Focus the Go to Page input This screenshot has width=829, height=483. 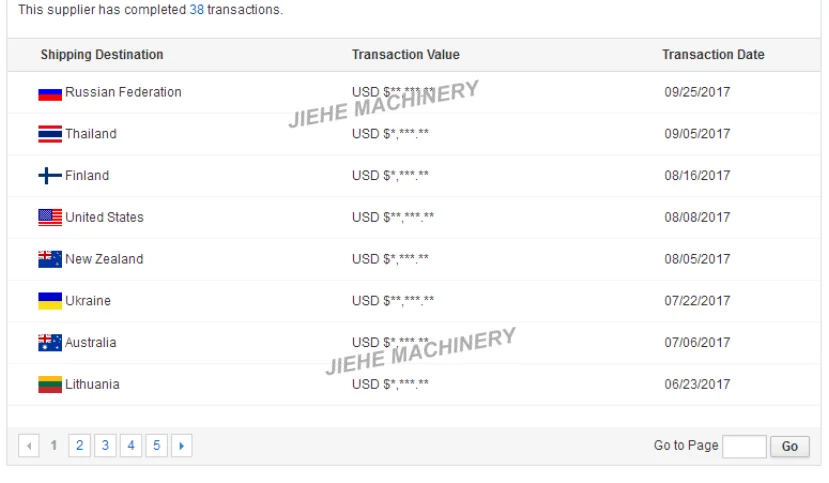point(744,446)
